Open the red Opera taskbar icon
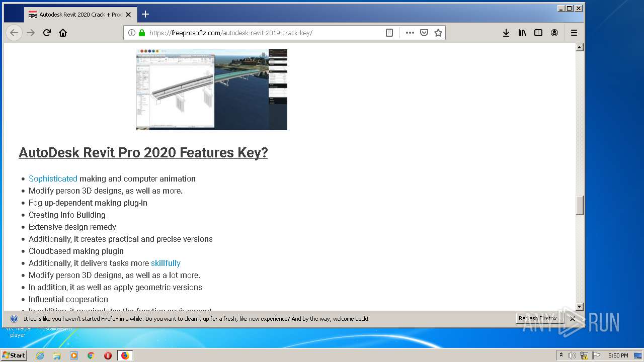Image resolution: width=644 pixels, height=362 pixels. (x=108, y=355)
